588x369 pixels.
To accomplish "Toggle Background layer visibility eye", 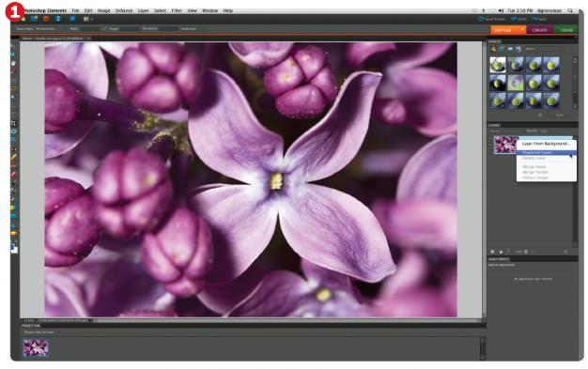I will point(490,145).
